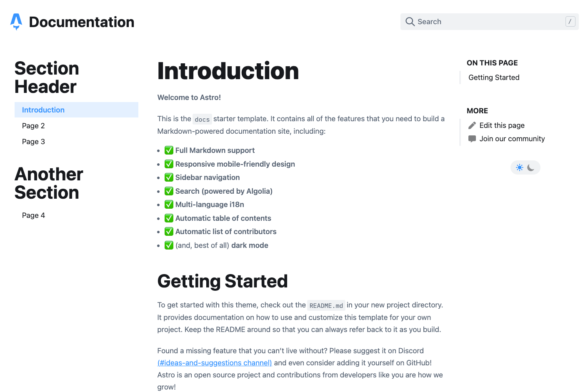The width and height of the screenshot is (588, 392).
Task: Click the Astro rocket logo icon
Action: [16, 22]
